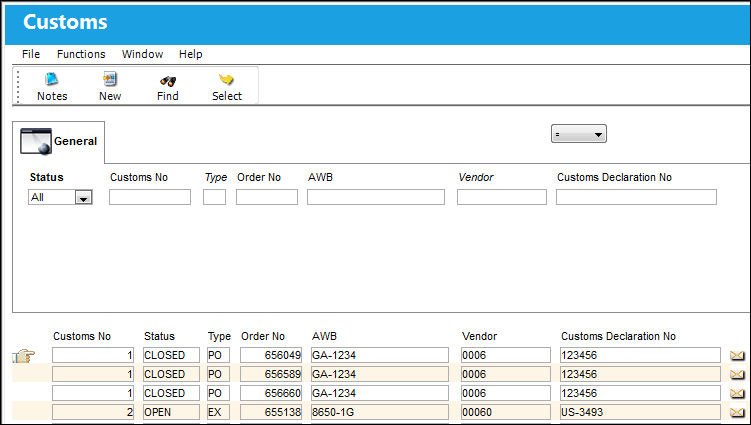The height and width of the screenshot is (425, 751).
Task: Select Order No cell 656589
Action: 271,374
